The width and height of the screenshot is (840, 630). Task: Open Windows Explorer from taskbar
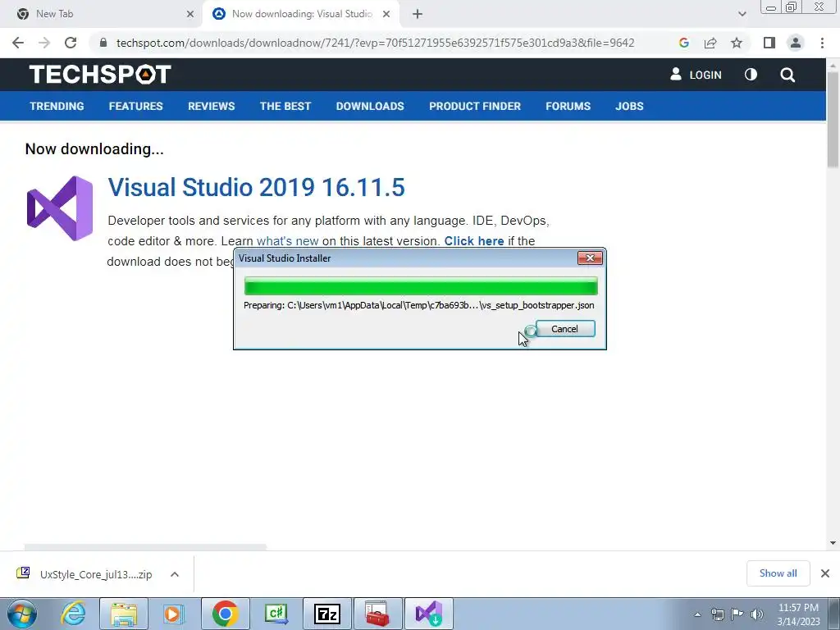pyautogui.click(x=124, y=614)
